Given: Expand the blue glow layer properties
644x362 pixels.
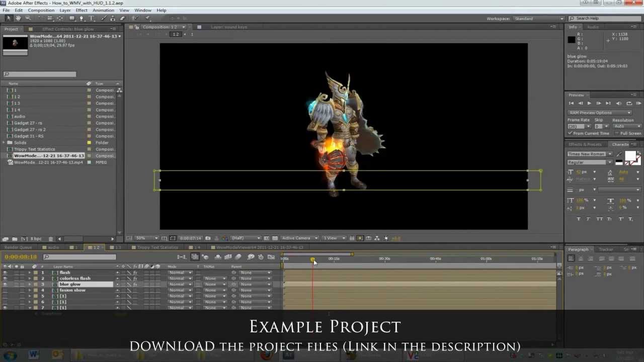Looking at the screenshot, I should [29, 285].
